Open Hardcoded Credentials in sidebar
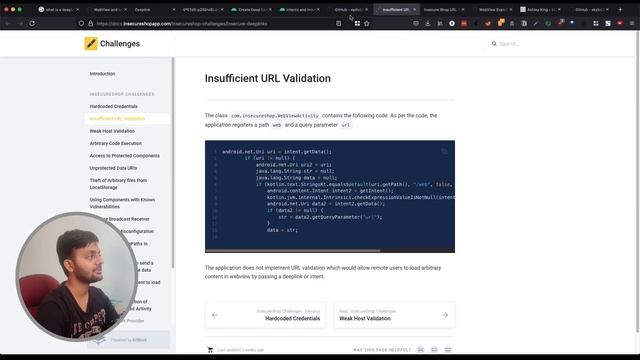 [x=113, y=106]
